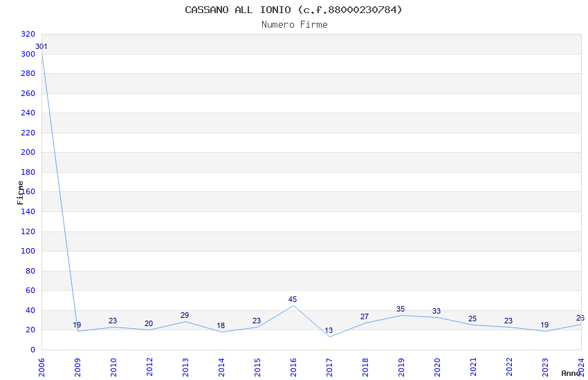Click the x-axis year 2020

[x=438, y=368]
